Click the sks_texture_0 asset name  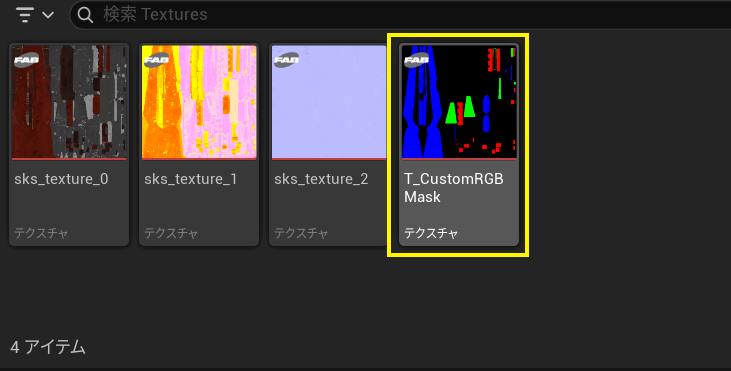pyautogui.click(x=61, y=179)
